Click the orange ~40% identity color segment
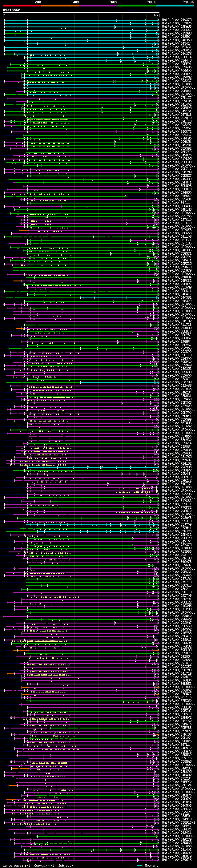The width and height of the screenshot is (197, 868). (60, 6)
